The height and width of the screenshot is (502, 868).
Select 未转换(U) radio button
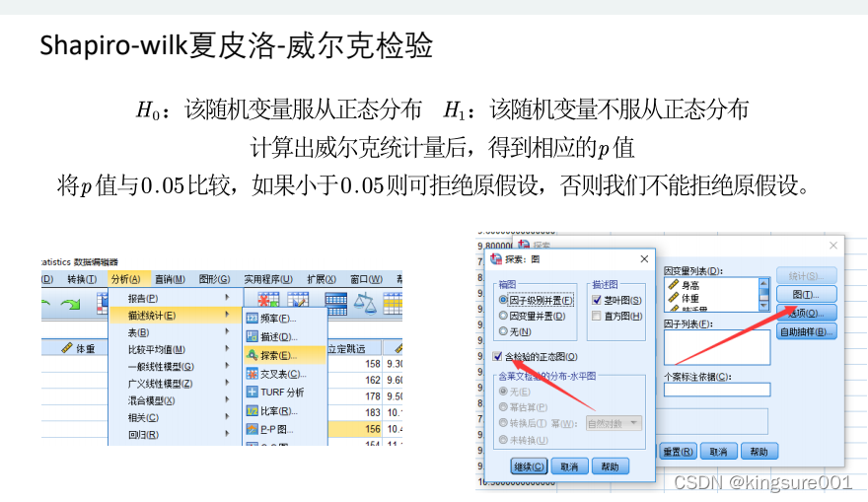[503, 440]
